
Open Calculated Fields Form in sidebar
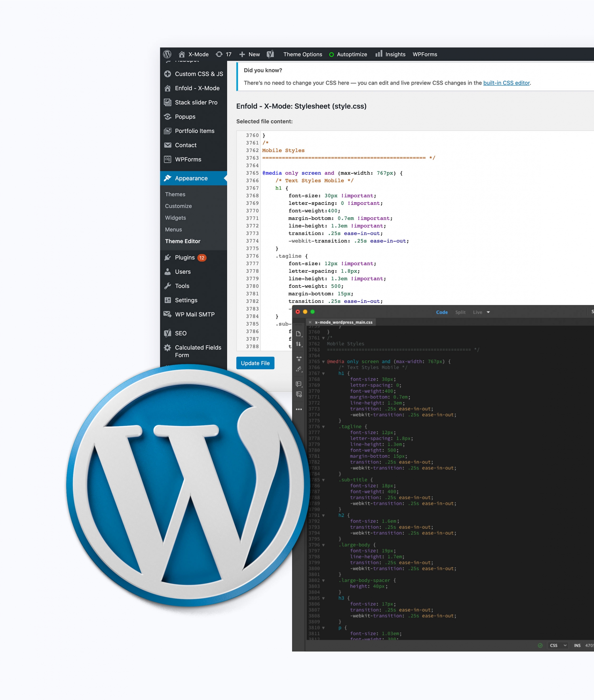(194, 351)
